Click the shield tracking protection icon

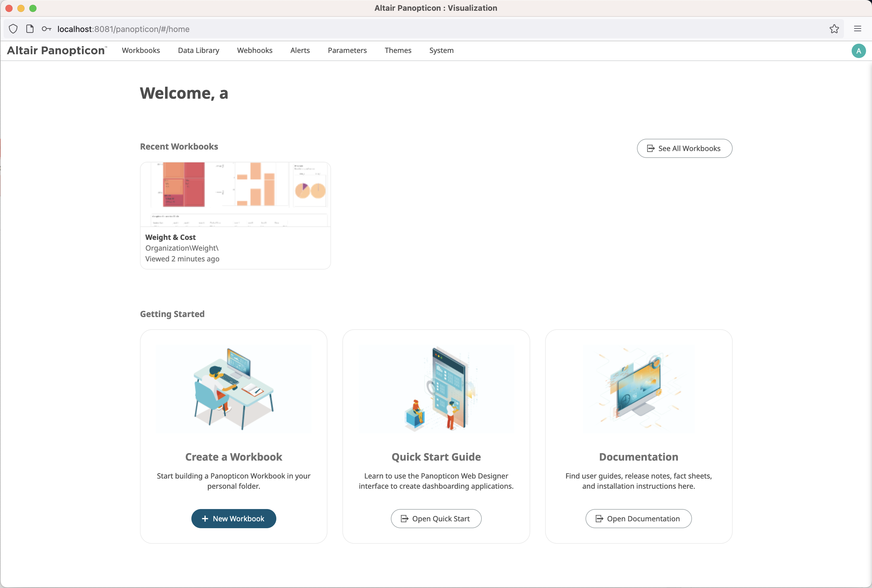pyautogui.click(x=13, y=29)
